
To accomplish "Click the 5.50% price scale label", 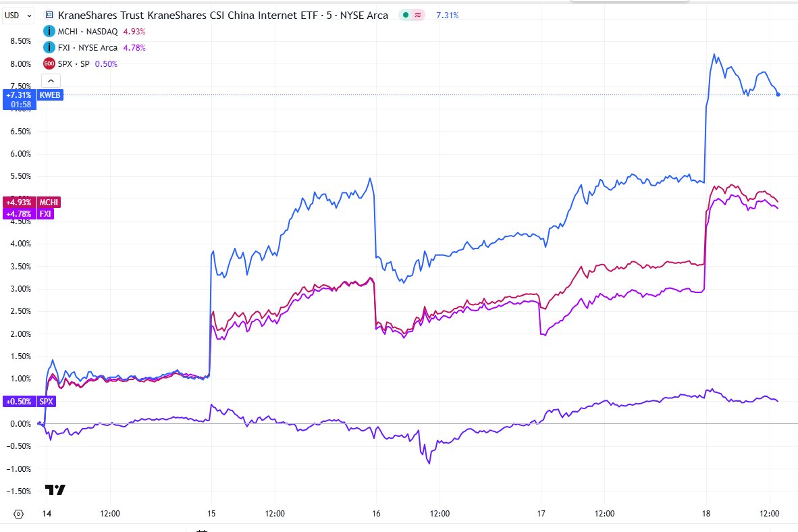I will [x=20, y=176].
